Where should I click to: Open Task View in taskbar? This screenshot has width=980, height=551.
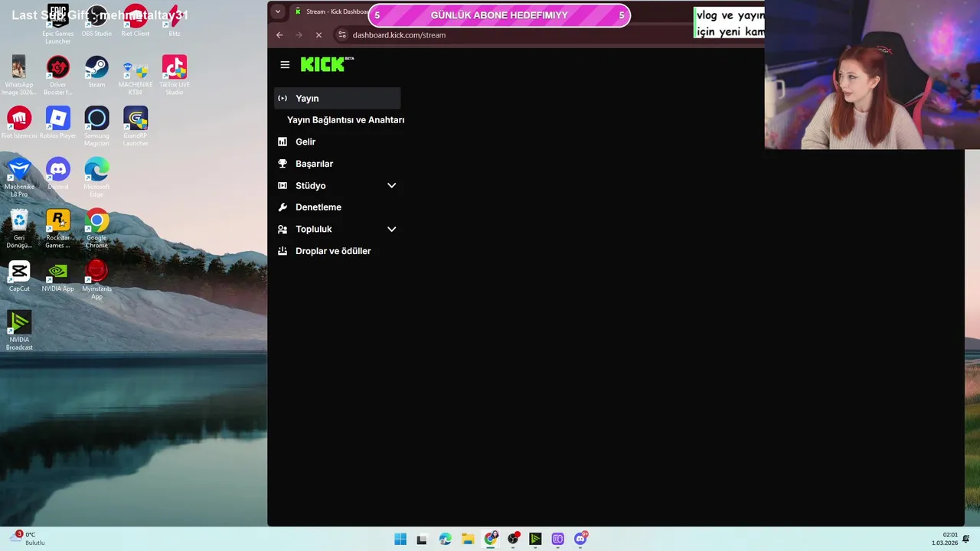(422, 539)
